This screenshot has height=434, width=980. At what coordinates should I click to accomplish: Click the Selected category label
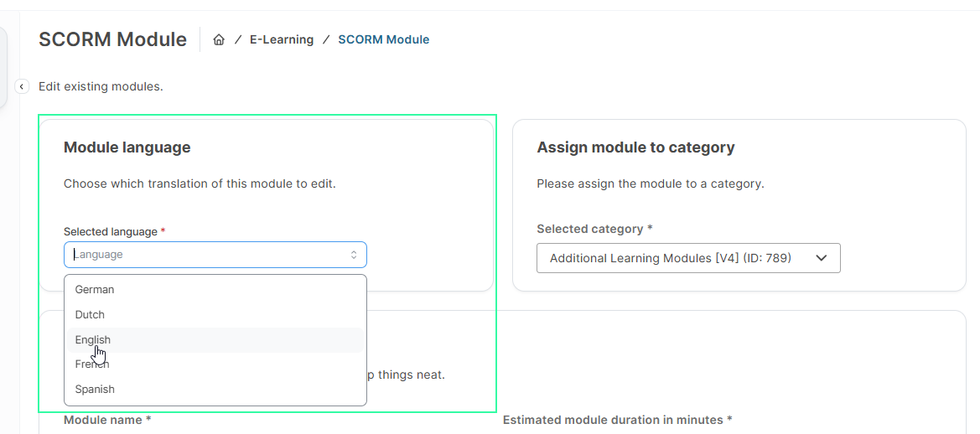[x=591, y=229]
